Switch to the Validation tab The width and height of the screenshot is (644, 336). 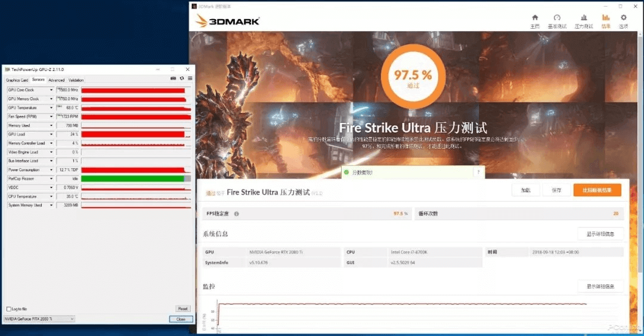click(x=76, y=80)
